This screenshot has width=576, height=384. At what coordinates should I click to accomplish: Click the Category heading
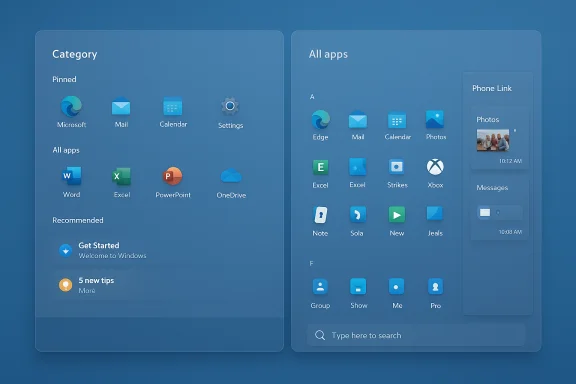(x=75, y=54)
